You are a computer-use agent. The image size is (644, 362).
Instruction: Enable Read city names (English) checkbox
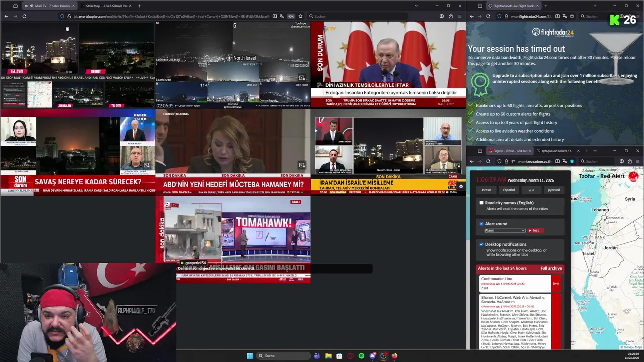[481, 203]
